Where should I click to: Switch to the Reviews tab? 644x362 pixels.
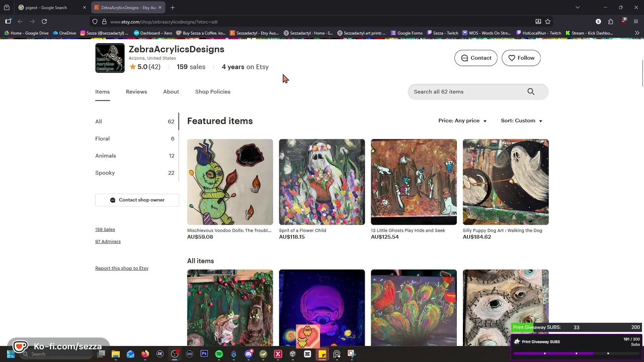coord(136,92)
